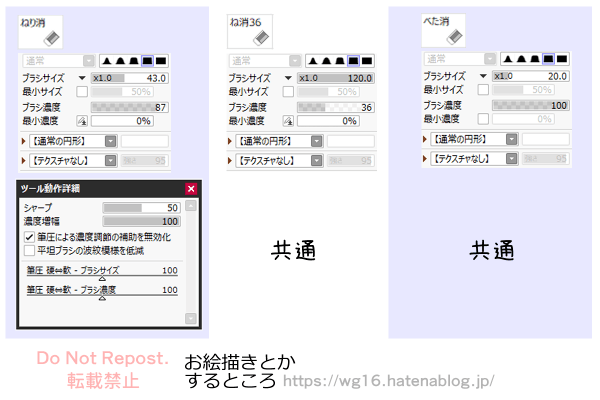Check 平坦ブラシの波紋模様を低減 option
This screenshot has width=600, height=400.
[x=29, y=251]
